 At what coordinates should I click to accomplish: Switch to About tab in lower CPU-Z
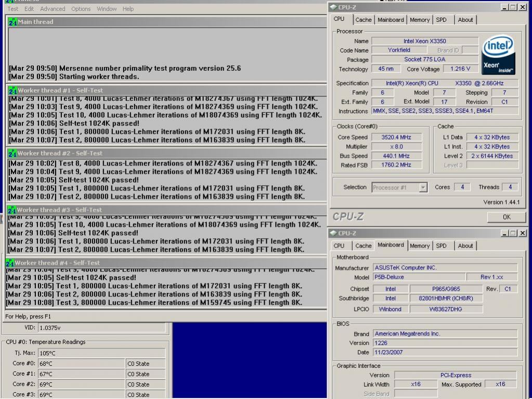point(465,246)
